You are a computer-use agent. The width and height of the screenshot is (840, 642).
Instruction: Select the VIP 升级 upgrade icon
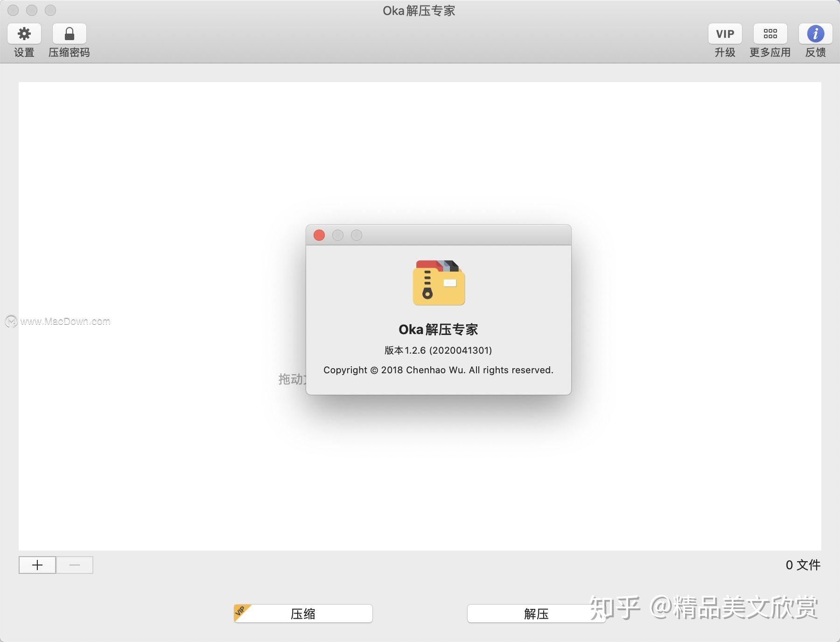725,34
